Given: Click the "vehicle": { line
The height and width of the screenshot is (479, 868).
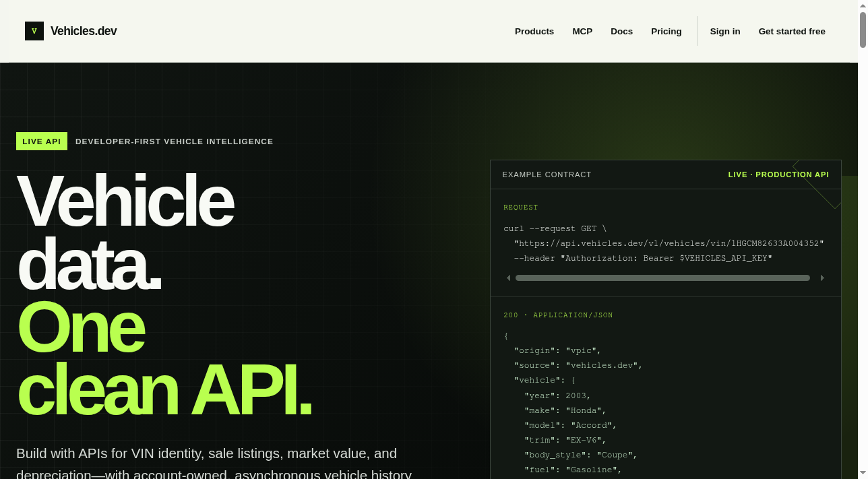Looking at the screenshot, I should 545,380.
